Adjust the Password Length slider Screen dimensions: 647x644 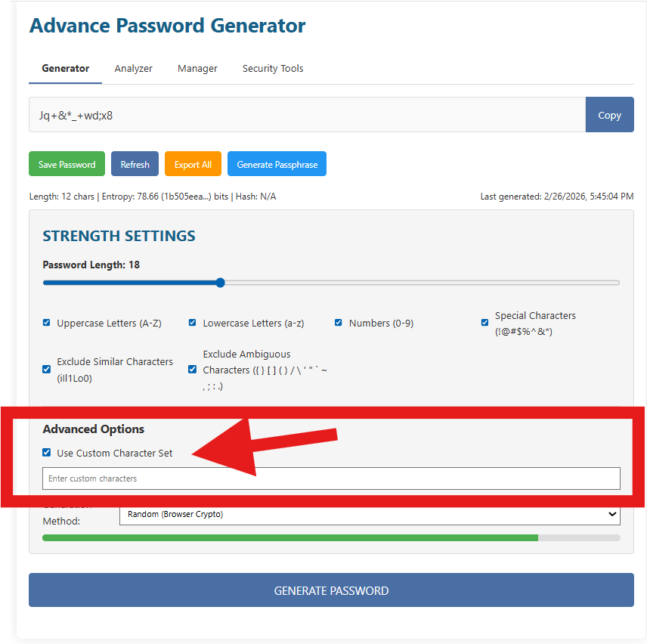pos(219,282)
